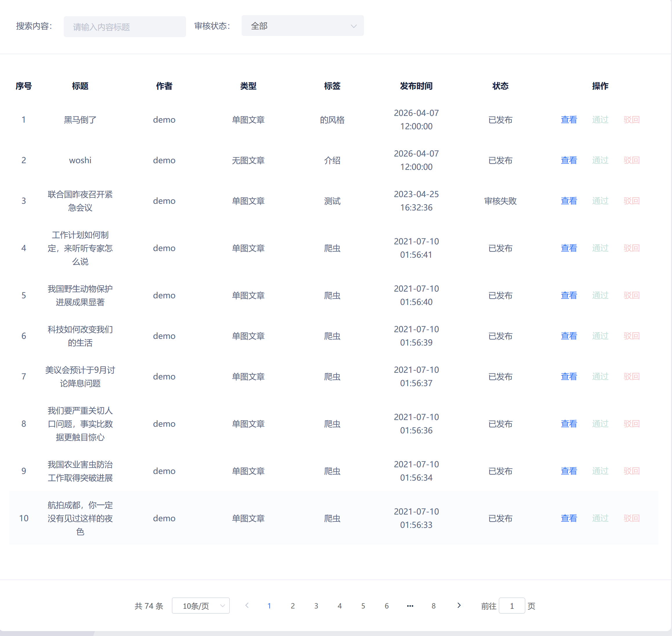The image size is (672, 636).
Task: Type in the 请输入内容标题 search field
Action: click(125, 27)
